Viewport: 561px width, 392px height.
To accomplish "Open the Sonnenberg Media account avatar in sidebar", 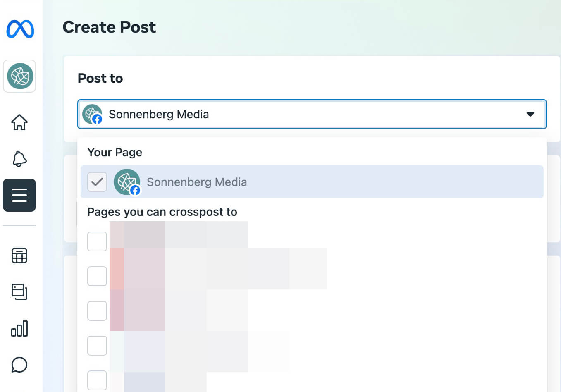I will click(20, 76).
